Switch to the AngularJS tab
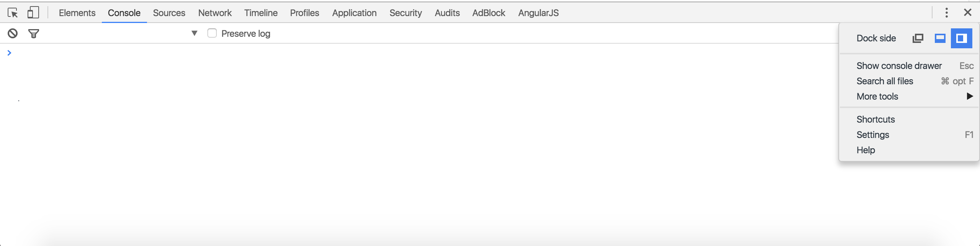The height and width of the screenshot is (246, 980). coord(538,13)
